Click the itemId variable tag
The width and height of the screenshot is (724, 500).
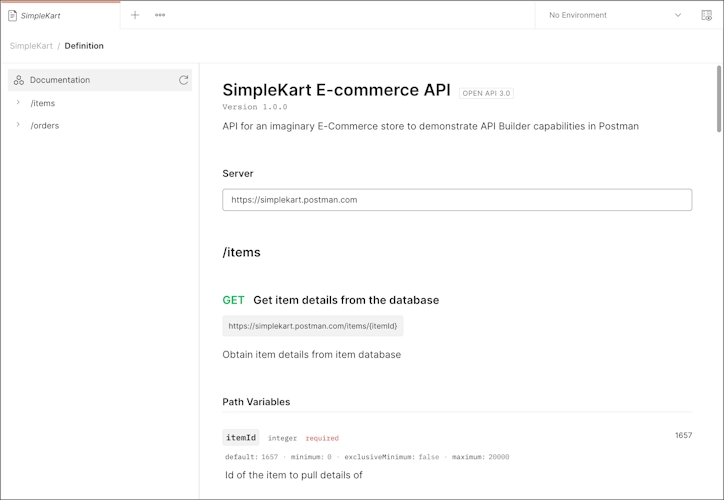(x=241, y=438)
